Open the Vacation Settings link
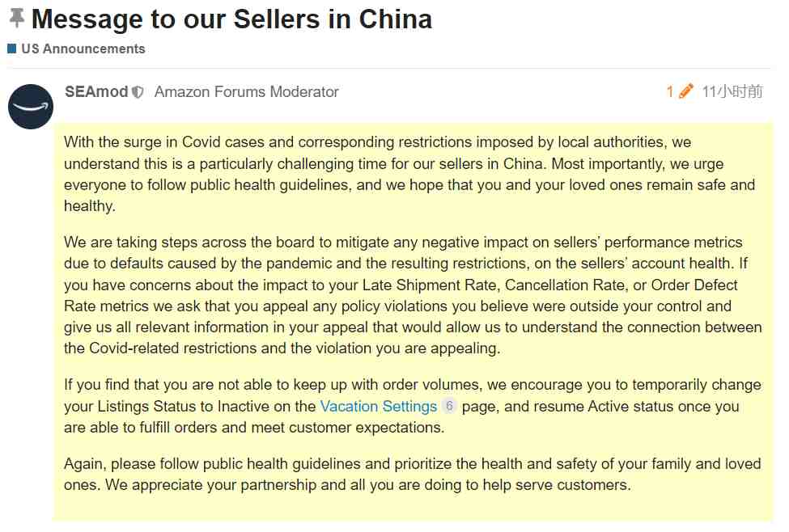 (379, 407)
